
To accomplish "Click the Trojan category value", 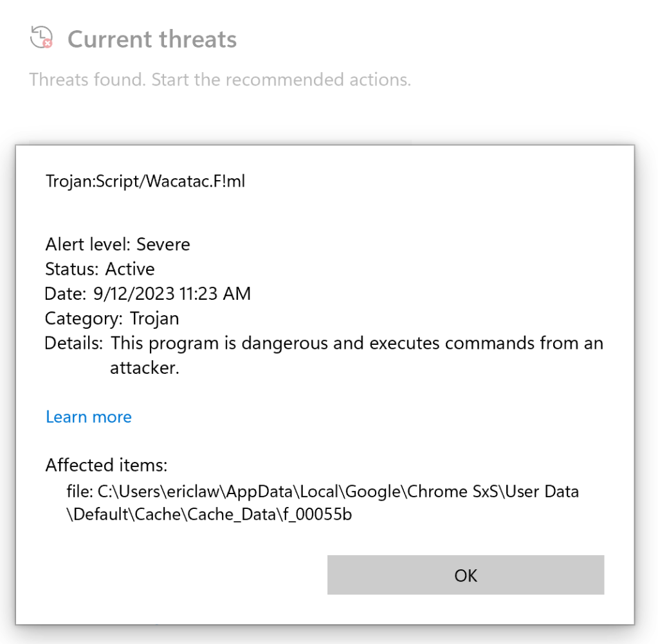I will point(154,318).
